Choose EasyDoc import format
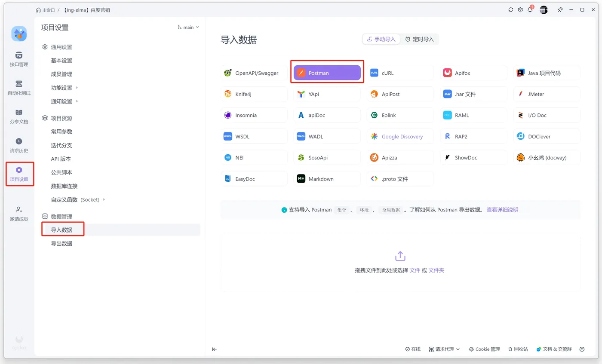 pos(254,179)
